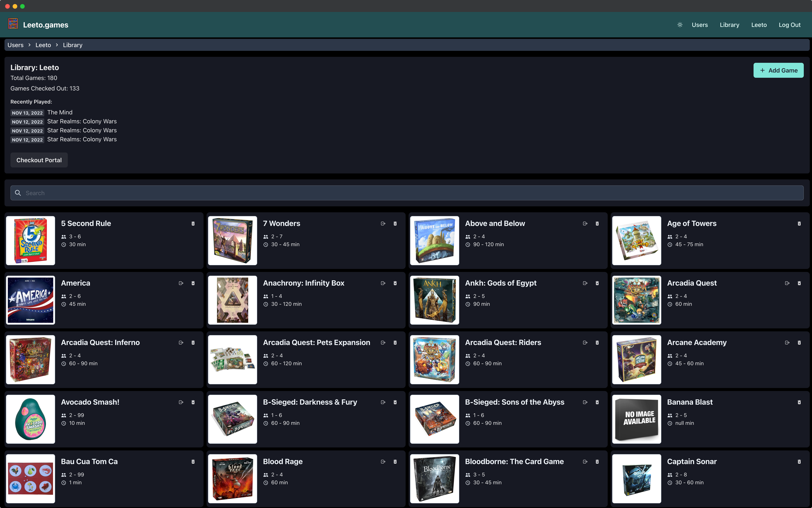812x508 pixels.
Task: Check out Bloodborne: The Card Game
Action: point(585,462)
